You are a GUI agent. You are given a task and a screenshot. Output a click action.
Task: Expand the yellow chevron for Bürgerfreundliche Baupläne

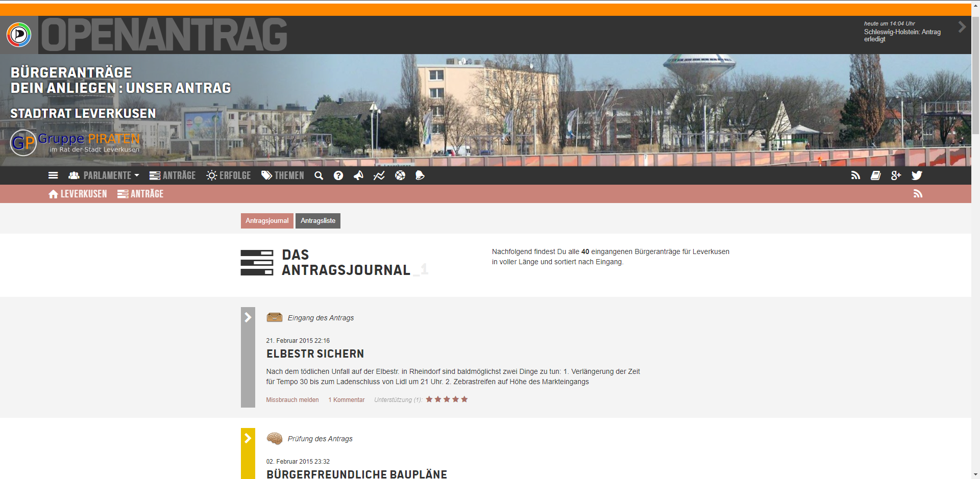point(248,438)
